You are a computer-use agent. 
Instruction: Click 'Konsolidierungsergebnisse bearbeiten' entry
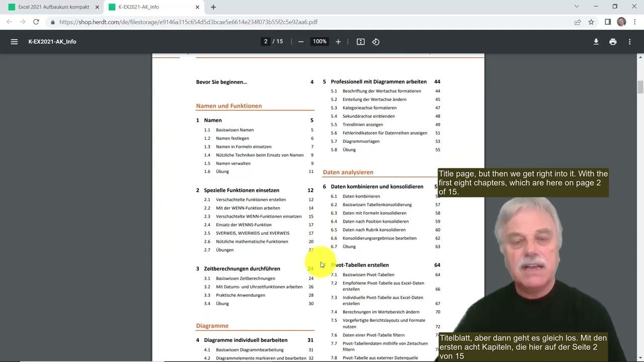(379, 238)
